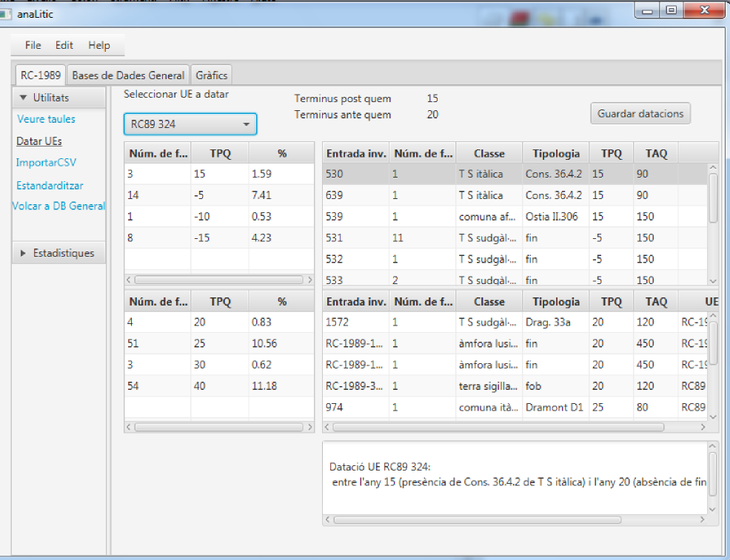The image size is (730, 560).
Task: Click the Guardar datacions button
Action: pyautogui.click(x=640, y=114)
